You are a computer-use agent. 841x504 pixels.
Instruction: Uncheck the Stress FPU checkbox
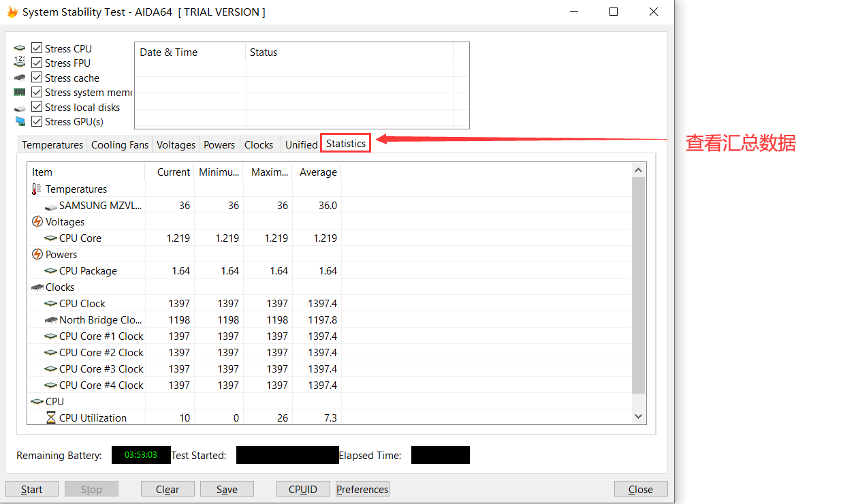[37, 63]
